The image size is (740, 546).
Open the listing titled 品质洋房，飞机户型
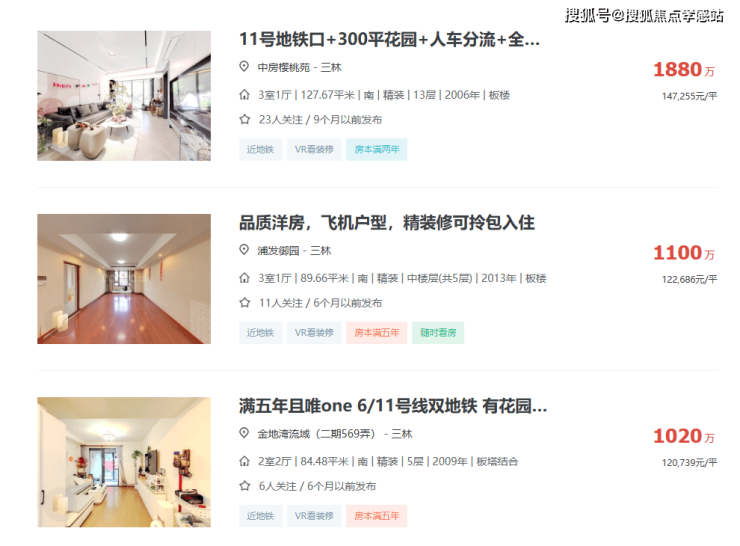pyautogui.click(x=387, y=222)
